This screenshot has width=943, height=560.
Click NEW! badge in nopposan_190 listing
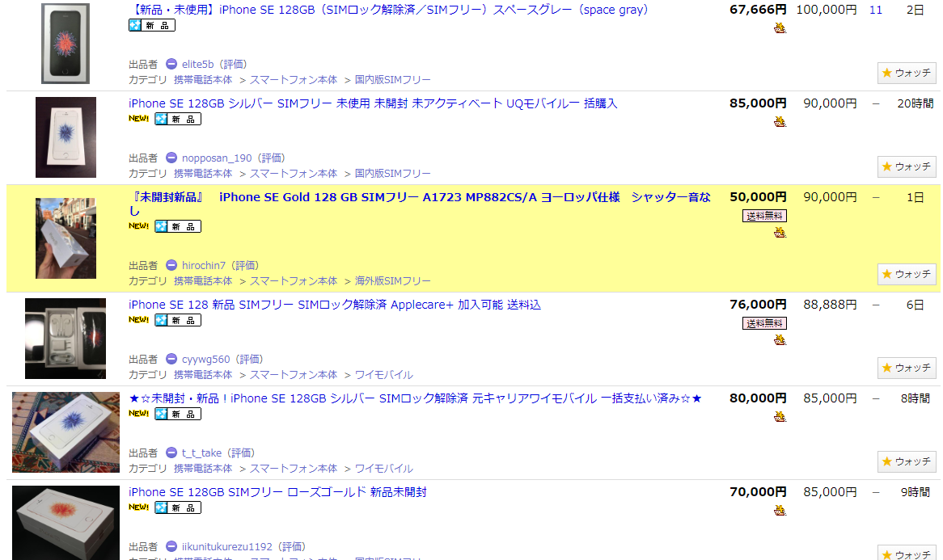coord(139,118)
